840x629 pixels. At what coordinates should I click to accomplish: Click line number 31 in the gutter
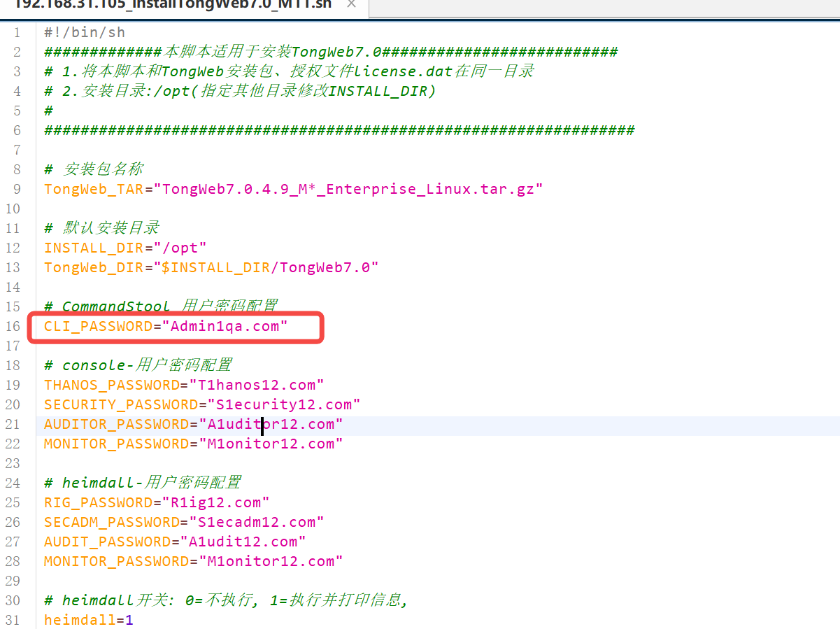(13, 620)
